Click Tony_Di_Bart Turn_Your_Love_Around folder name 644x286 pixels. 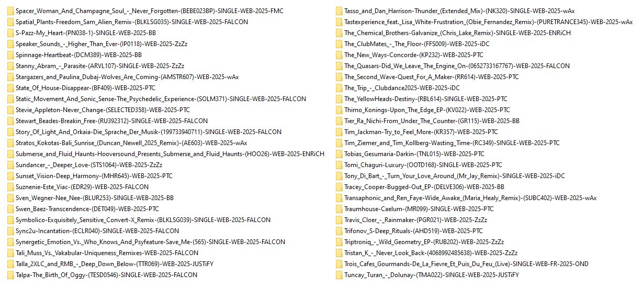click(x=455, y=175)
